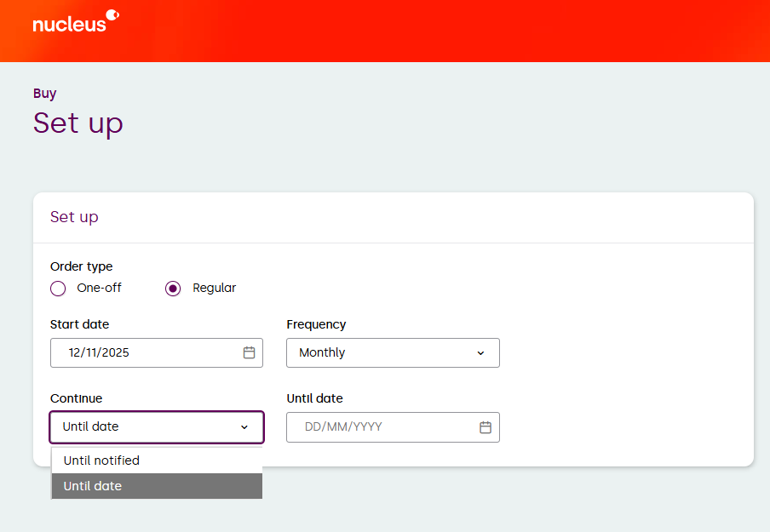This screenshot has width=770, height=532.
Task: Click the chevron arrow in Frequency dropdown
Action: 480,353
